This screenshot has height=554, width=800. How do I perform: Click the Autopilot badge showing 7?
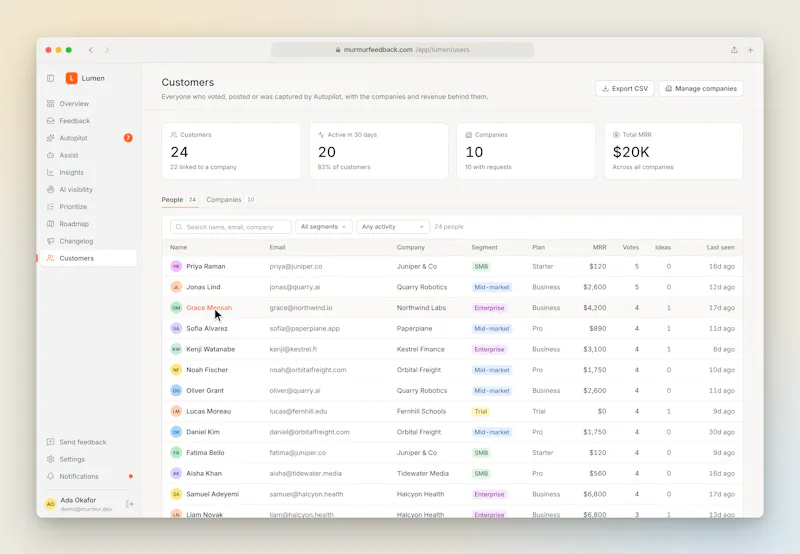click(x=128, y=138)
